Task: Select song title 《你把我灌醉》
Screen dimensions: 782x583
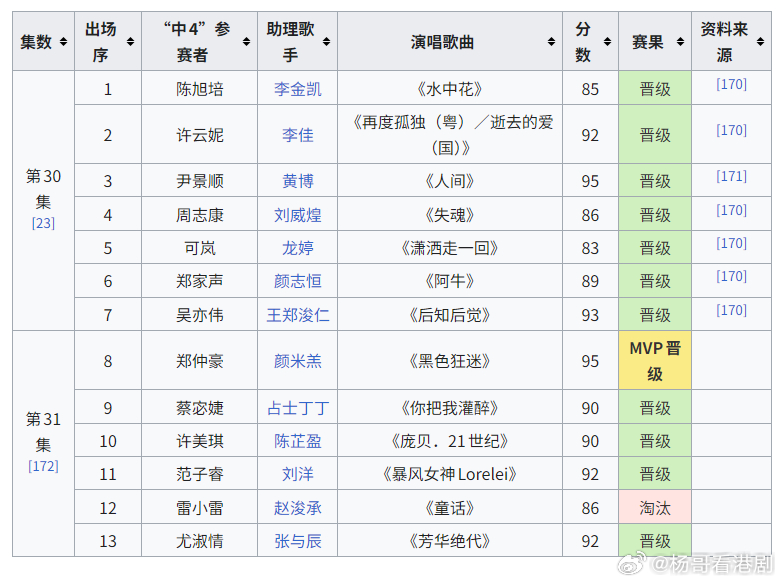Action: pyautogui.click(x=450, y=408)
